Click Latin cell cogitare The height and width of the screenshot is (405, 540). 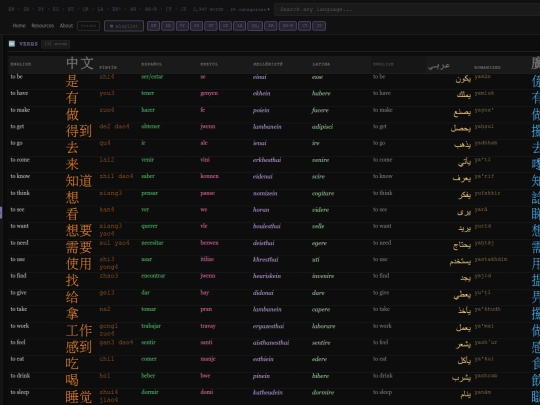[323, 193]
